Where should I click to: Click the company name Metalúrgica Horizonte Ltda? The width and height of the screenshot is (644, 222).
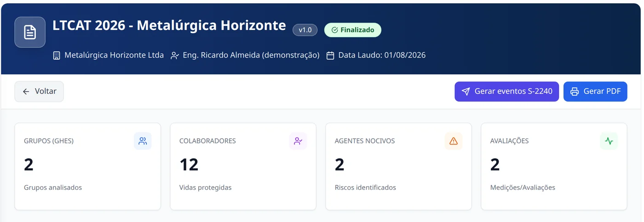coord(114,55)
